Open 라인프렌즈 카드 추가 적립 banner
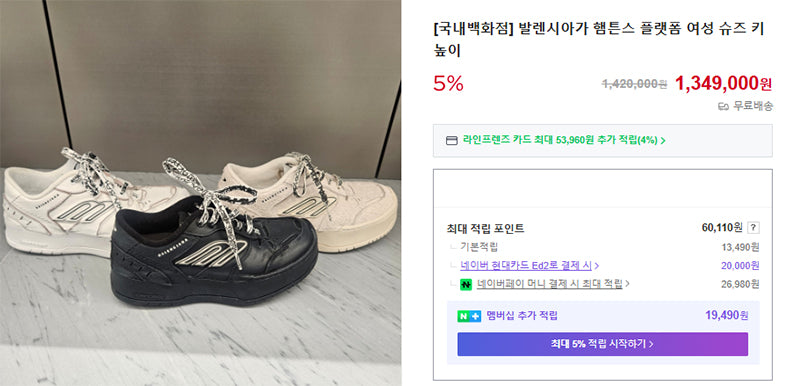 (x=603, y=140)
